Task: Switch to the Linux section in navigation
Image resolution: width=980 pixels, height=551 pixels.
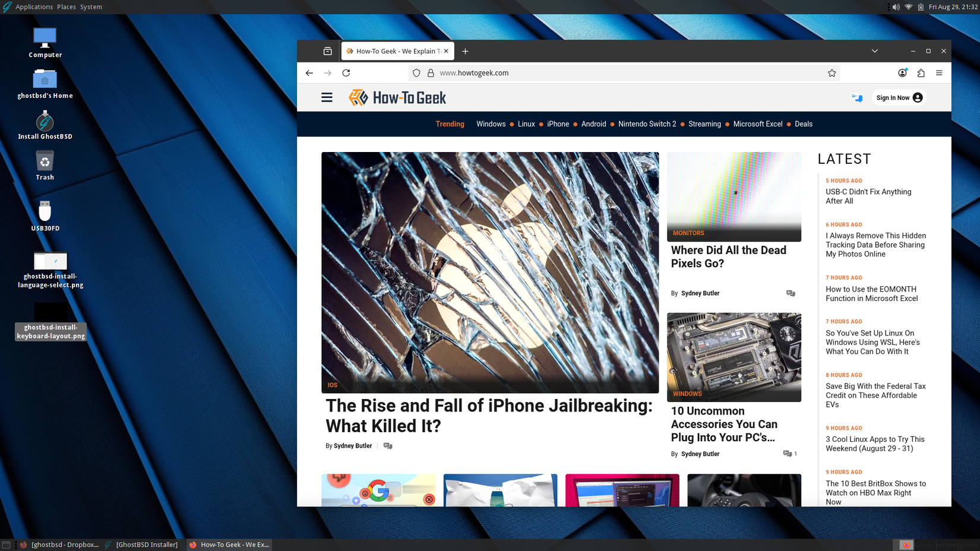Action: pos(526,124)
